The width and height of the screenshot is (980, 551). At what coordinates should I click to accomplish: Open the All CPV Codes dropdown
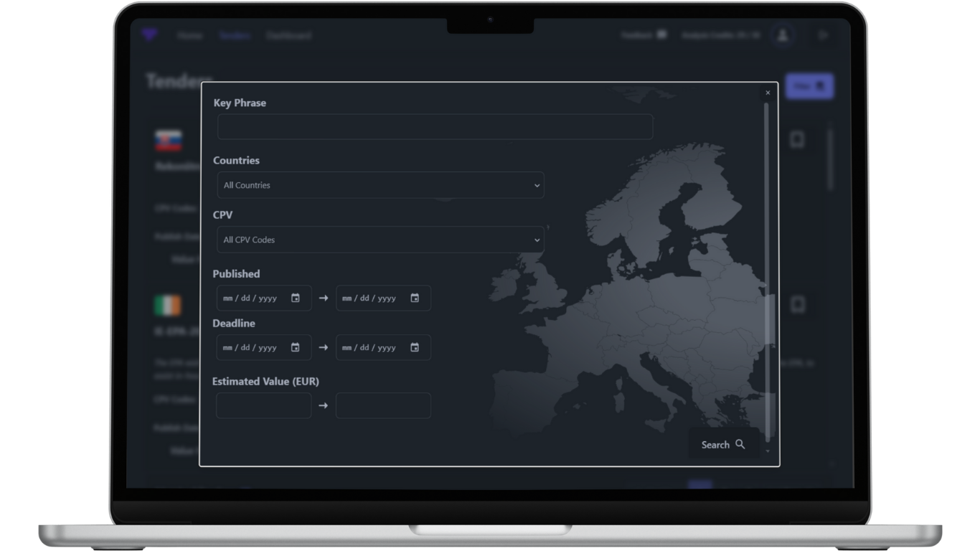pyautogui.click(x=380, y=240)
